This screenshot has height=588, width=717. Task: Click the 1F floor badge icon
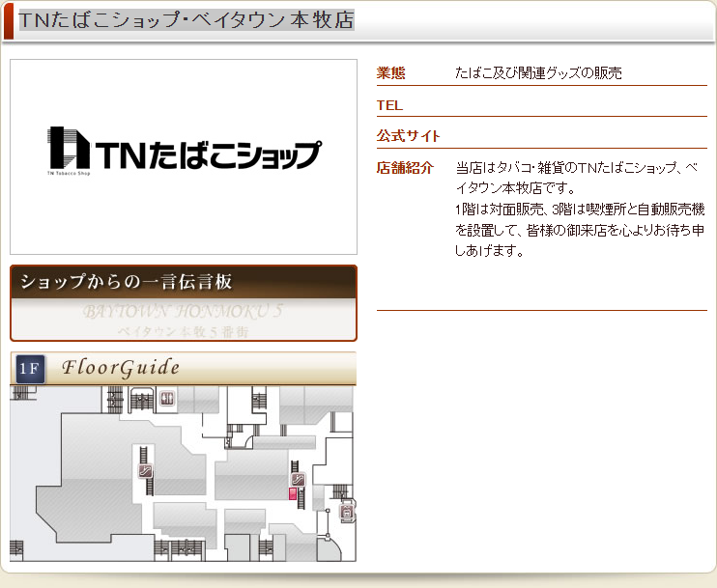point(30,369)
